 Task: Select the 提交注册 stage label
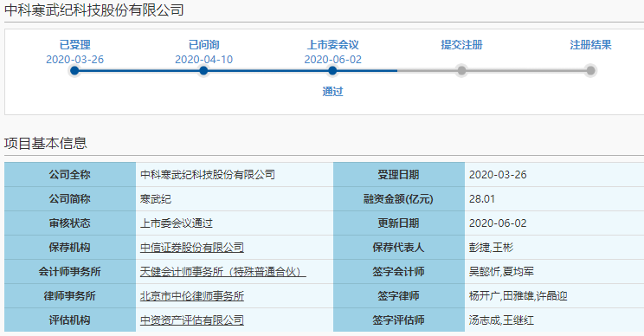pyautogui.click(x=461, y=45)
